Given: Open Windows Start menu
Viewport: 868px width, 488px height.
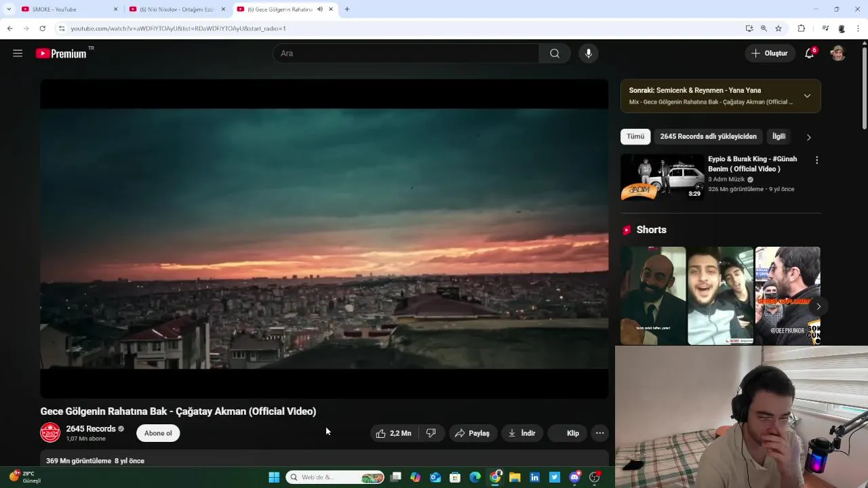Looking at the screenshot, I should [274, 477].
